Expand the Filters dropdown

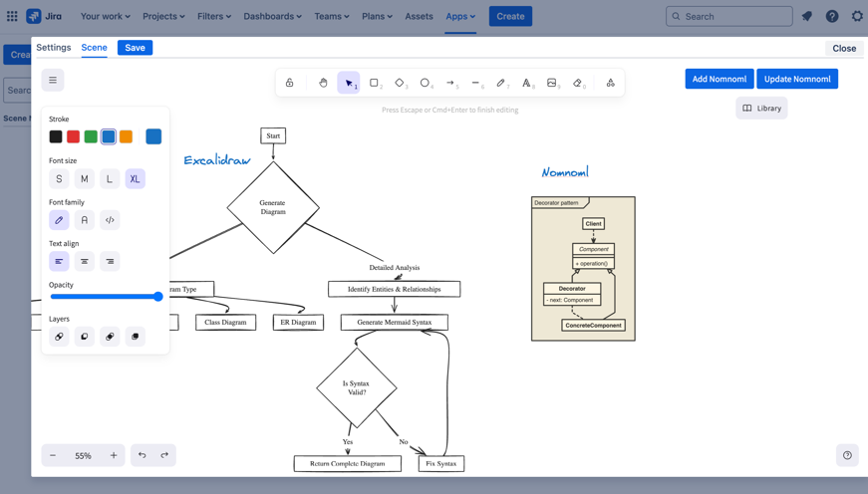coord(214,16)
